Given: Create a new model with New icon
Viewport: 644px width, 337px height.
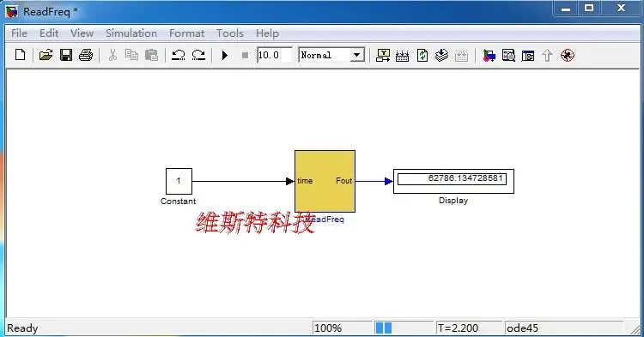Looking at the screenshot, I should click(x=20, y=55).
